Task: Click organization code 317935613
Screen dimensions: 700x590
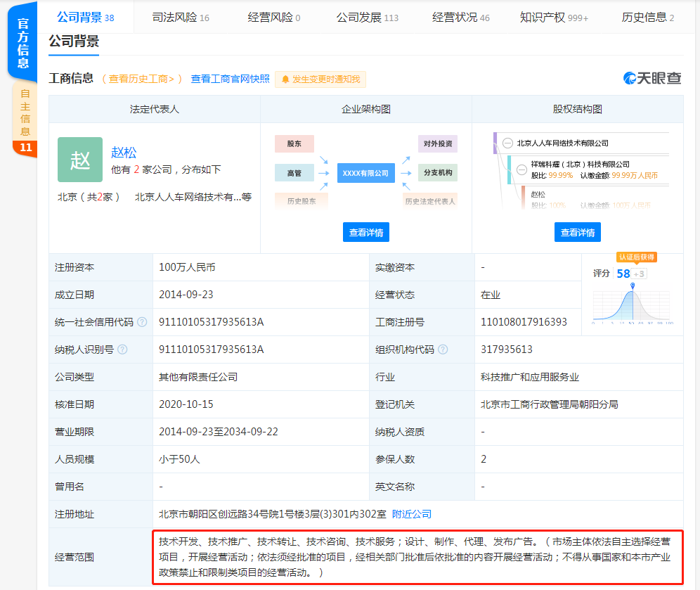Action: 506,349
